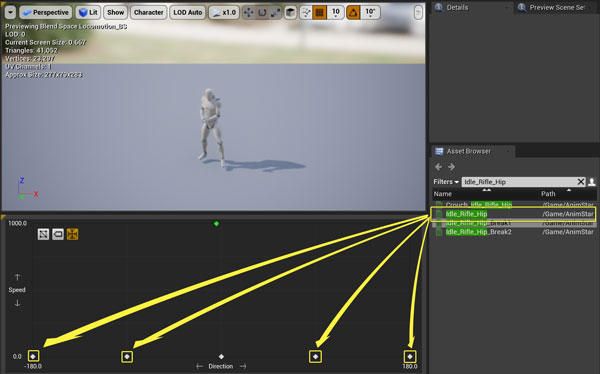Image resolution: width=600 pixels, height=374 pixels.
Task: Expand the Filters dropdown in Asset Browser
Action: coord(446,182)
